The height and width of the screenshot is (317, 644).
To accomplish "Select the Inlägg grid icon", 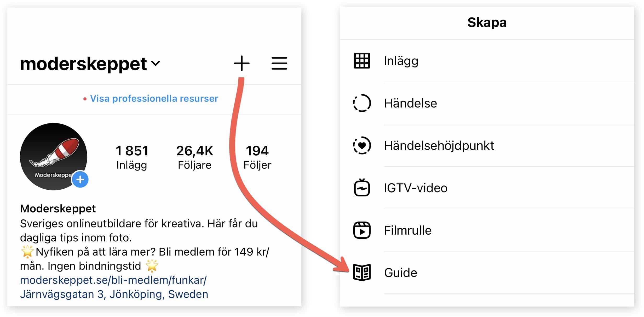I will click(362, 61).
